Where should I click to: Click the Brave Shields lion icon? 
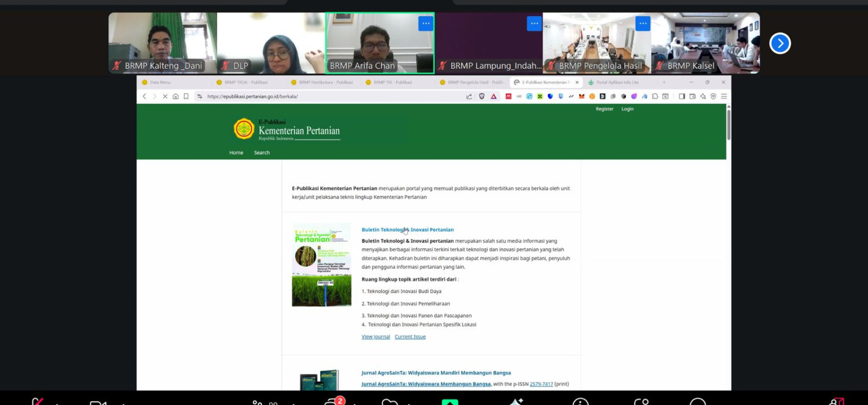pyautogui.click(x=481, y=97)
